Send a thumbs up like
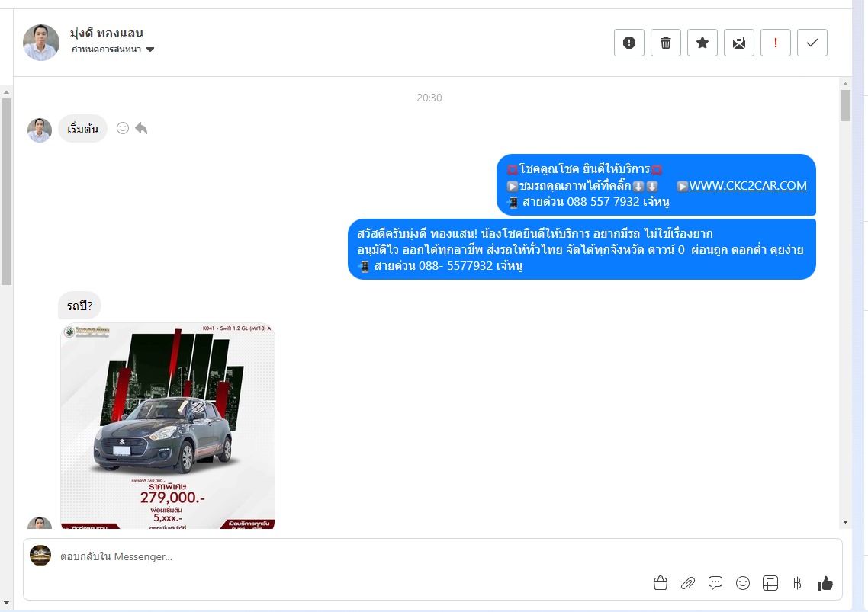 pos(825,583)
